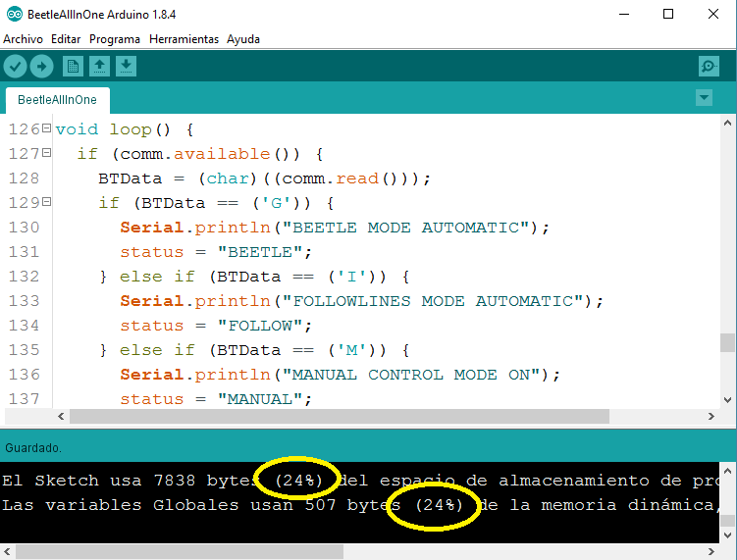The image size is (737, 560).
Task: Click "read" in comm.read()
Action: 357,178
